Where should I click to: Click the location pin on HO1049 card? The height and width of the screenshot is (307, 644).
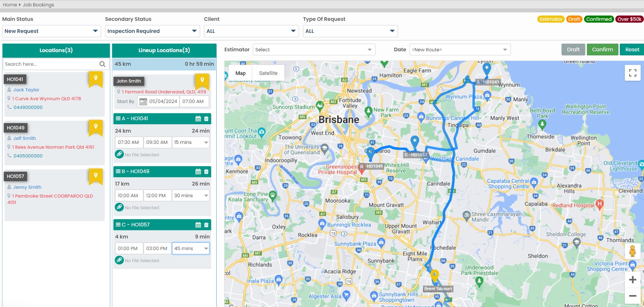[95, 127]
